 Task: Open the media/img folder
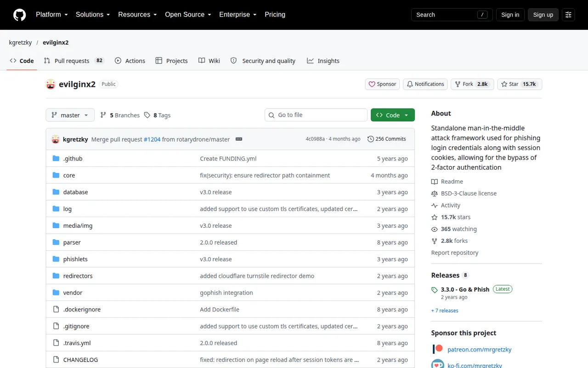pos(78,226)
